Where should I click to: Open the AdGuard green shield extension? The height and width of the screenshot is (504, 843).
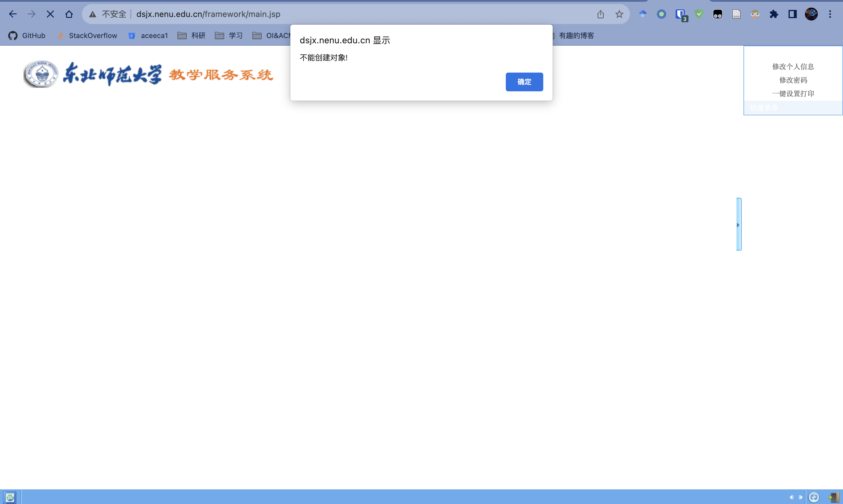699,14
